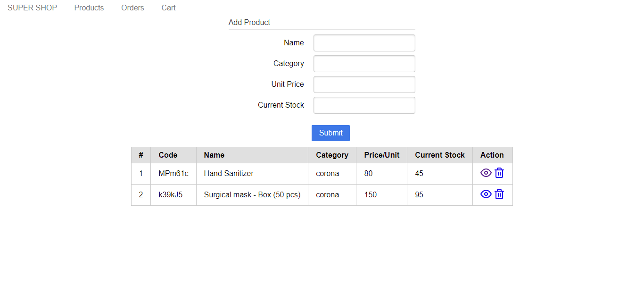Delete the Hand Sanitizer product
The width and height of the screenshot is (644, 295).
point(499,173)
